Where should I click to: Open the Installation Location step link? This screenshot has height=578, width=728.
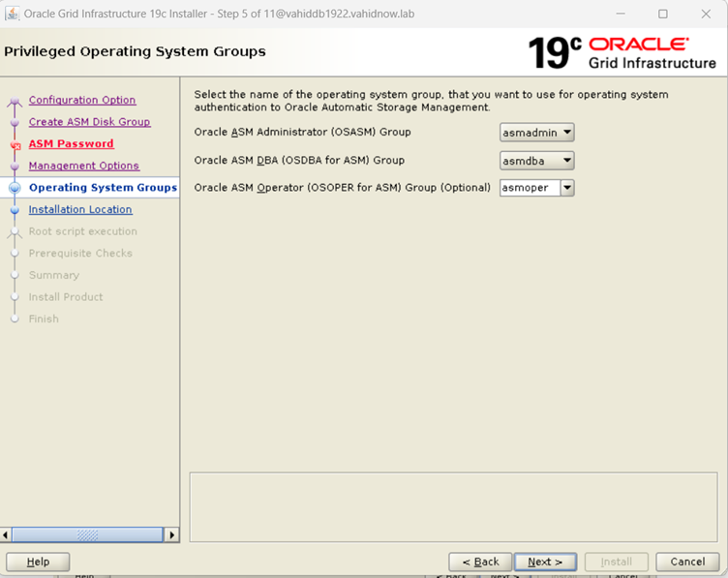pyautogui.click(x=80, y=210)
